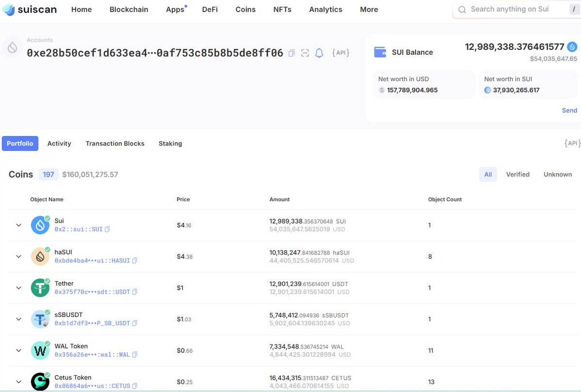This screenshot has height=392, width=581.
Task: Expand the Tether coin row
Action: [19, 288]
